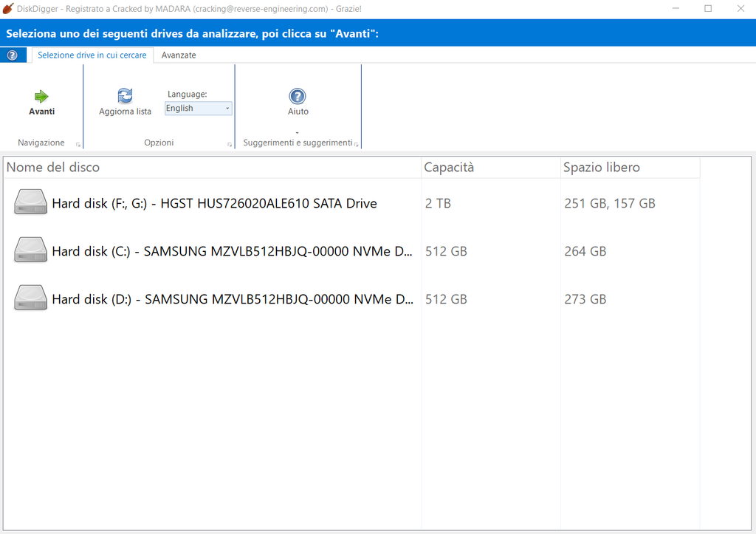Open the Language dropdown showing English
This screenshot has height=534, width=756.
198,108
